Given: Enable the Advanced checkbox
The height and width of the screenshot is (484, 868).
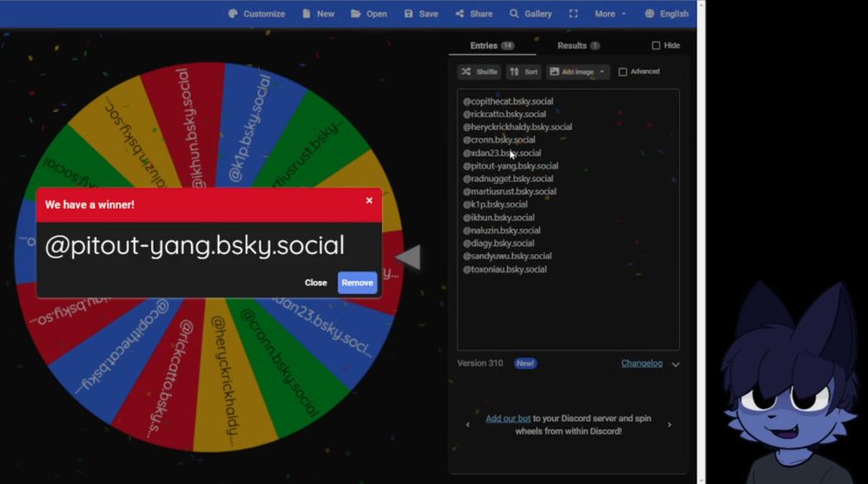Looking at the screenshot, I should click(622, 72).
